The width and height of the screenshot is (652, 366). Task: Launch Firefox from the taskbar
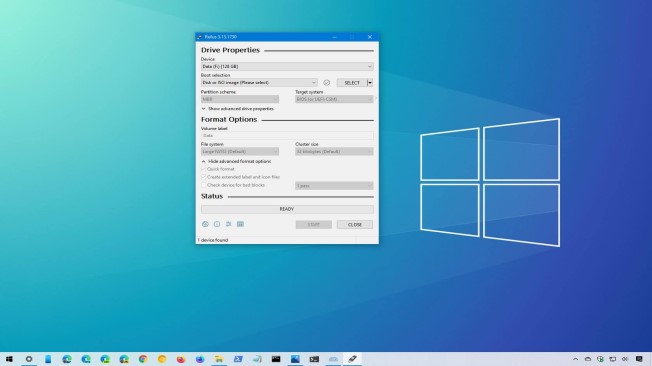tap(181, 359)
